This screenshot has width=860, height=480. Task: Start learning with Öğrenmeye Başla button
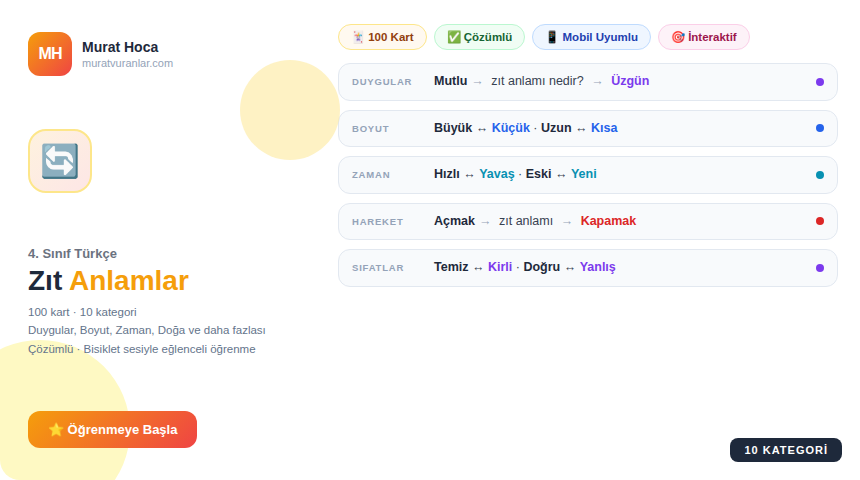(112, 430)
